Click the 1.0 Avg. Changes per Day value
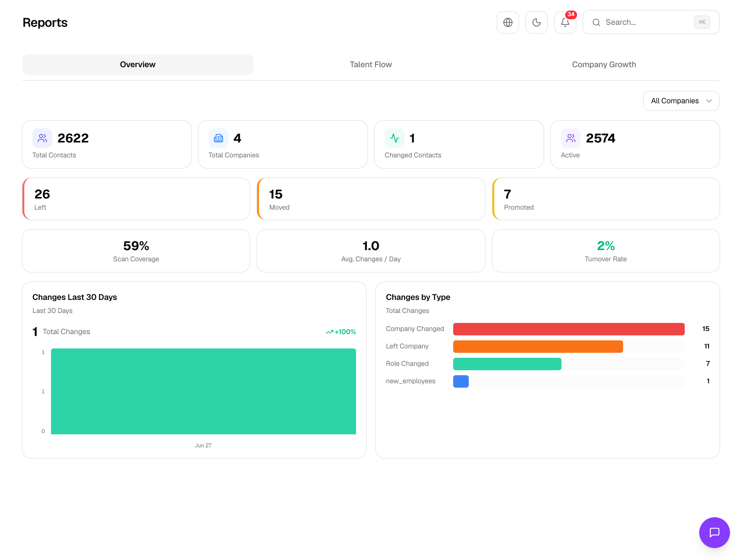Image resolution: width=742 pixels, height=560 pixels. pos(371,246)
